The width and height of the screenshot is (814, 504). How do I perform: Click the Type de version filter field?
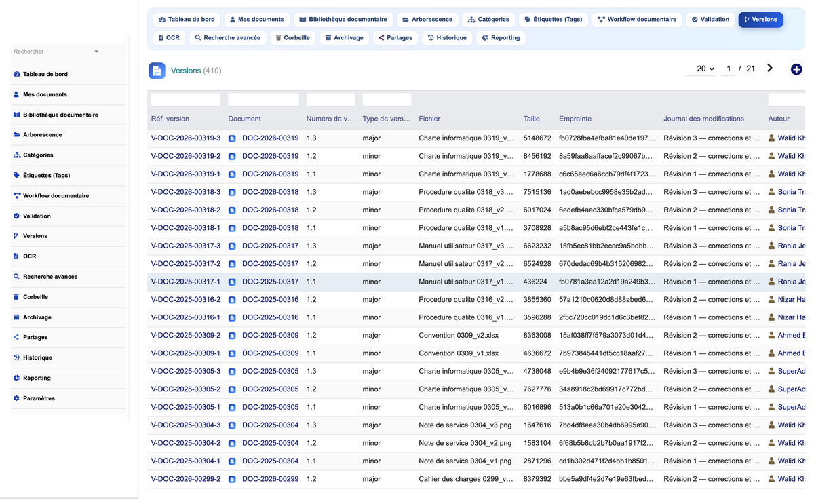coord(387,100)
